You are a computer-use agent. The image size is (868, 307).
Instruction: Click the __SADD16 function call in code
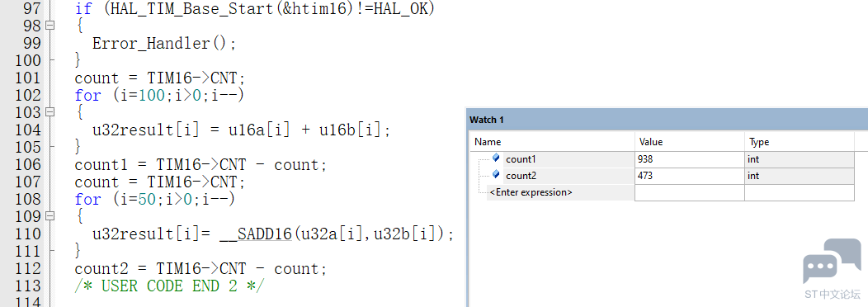(256, 234)
